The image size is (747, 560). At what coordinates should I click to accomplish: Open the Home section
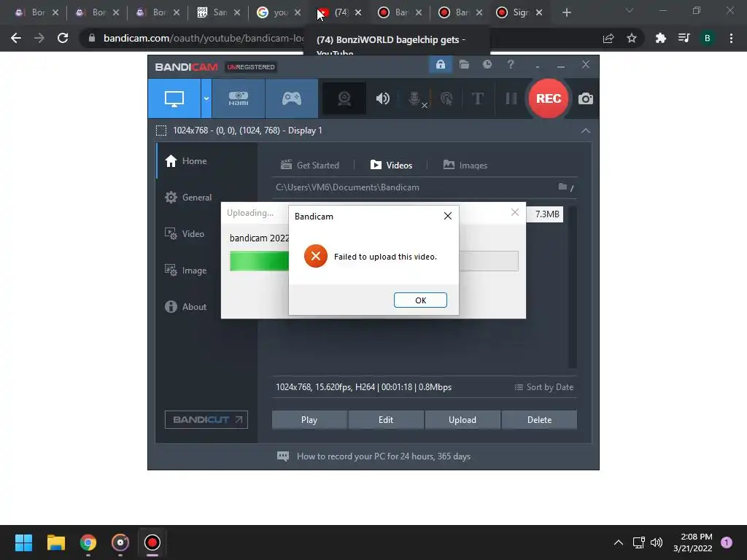click(186, 161)
